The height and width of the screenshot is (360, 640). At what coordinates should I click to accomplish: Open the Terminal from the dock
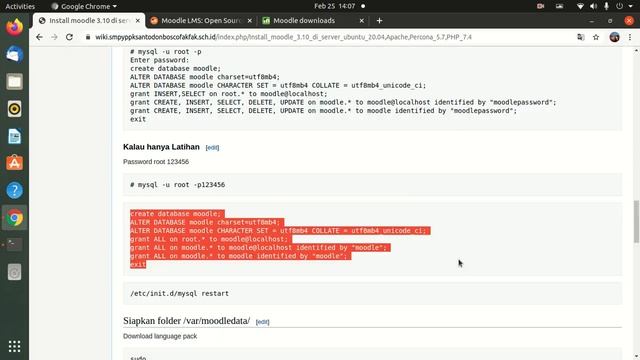[x=14, y=245]
